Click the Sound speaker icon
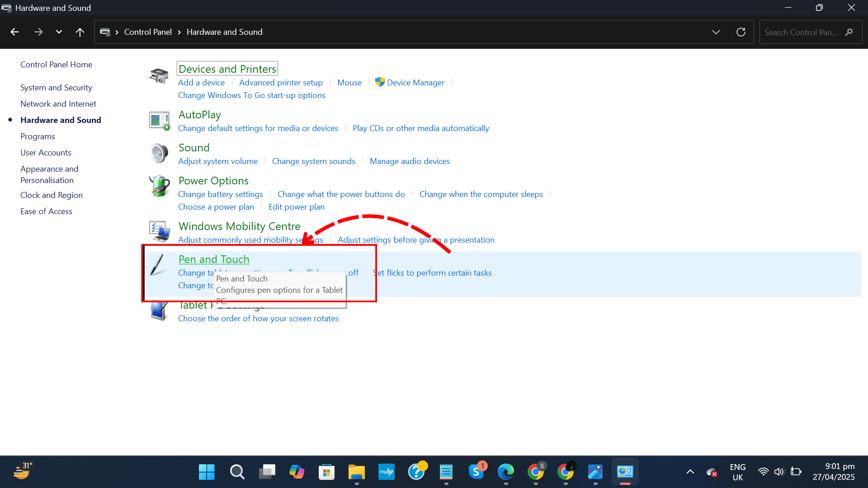Viewport: 868px width, 488px height. [159, 153]
